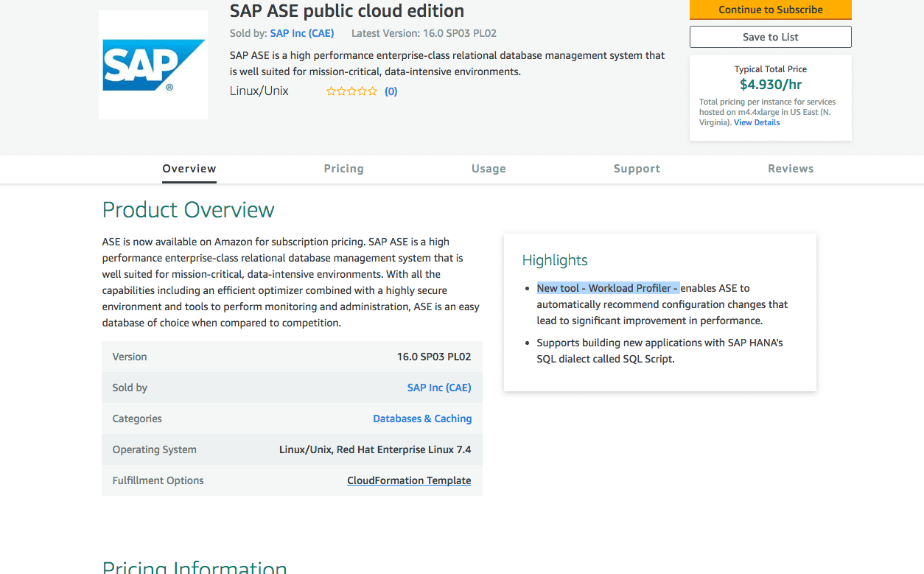Click highlighted 'New tool - Workload Profiler' text
The height and width of the screenshot is (574, 924).
coord(607,288)
